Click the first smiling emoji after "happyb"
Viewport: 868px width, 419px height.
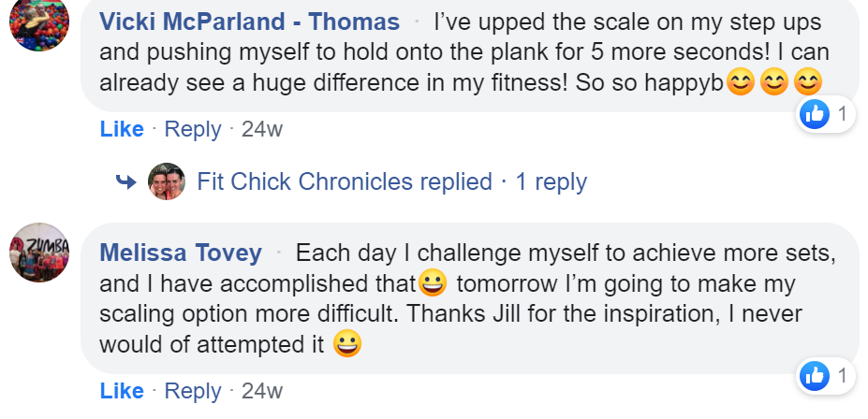741,83
